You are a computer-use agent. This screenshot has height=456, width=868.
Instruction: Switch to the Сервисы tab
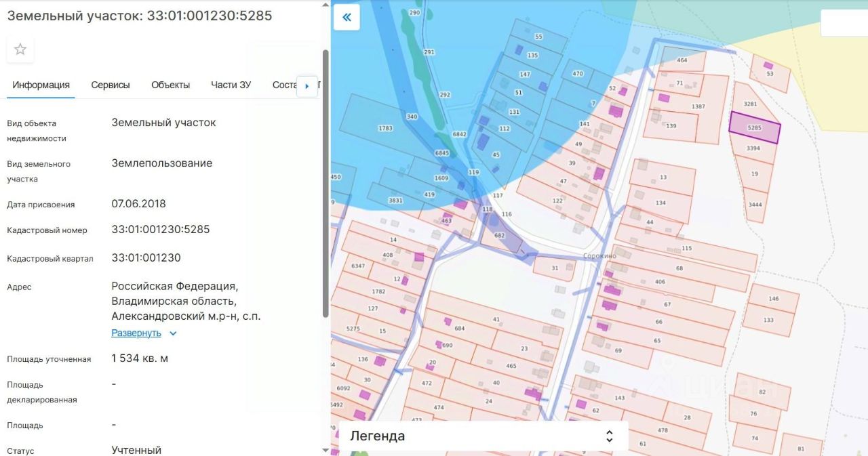click(111, 85)
